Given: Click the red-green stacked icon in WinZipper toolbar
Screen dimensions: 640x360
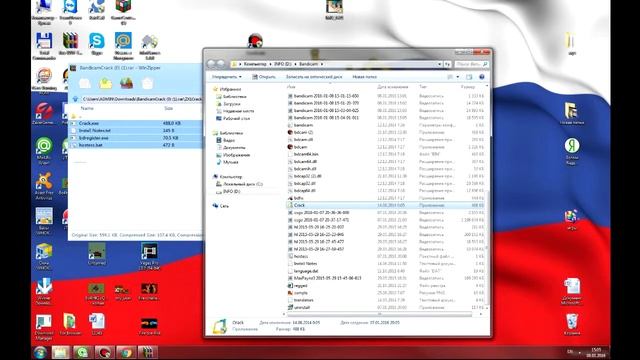Looking at the screenshot, I should pyautogui.click(x=127, y=83).
